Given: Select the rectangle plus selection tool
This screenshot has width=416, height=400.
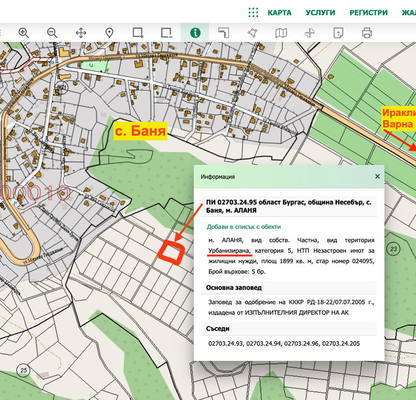Looking at the screenshot, I should coord(138,33).
